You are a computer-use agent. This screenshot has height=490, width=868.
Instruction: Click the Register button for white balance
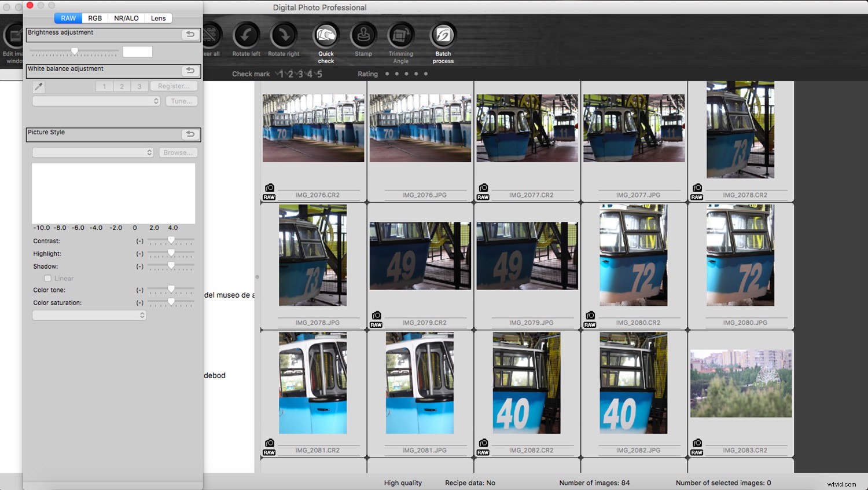point(174,86)
